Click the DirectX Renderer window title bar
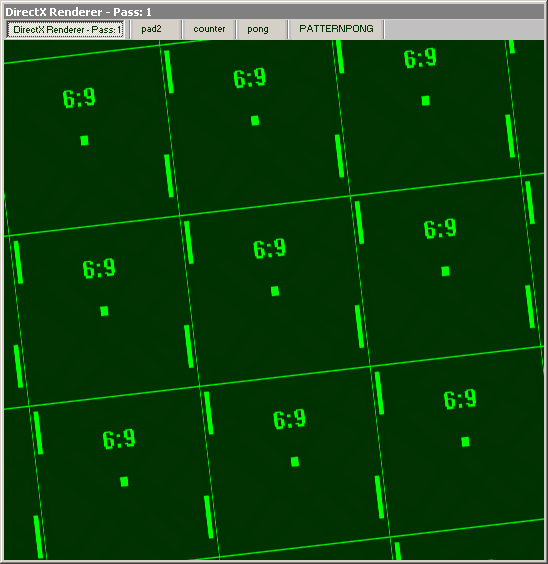 (274, 12)
